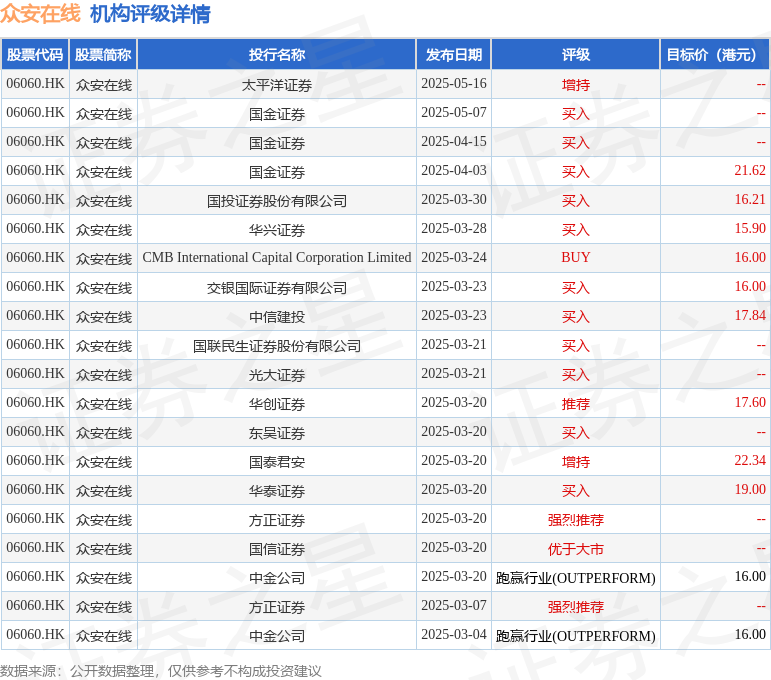This screenshot has width=771, height=680.
Task: Select the 中信建投 cell
Action: click(x=277, y=317)
